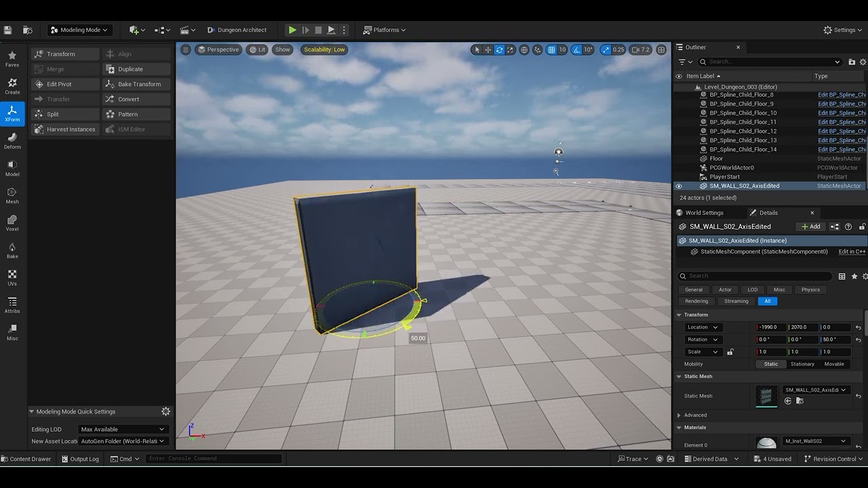This screenshot has height=488, width=868.
Task: Set Mobility to Movable
Action: pos(834,364)
